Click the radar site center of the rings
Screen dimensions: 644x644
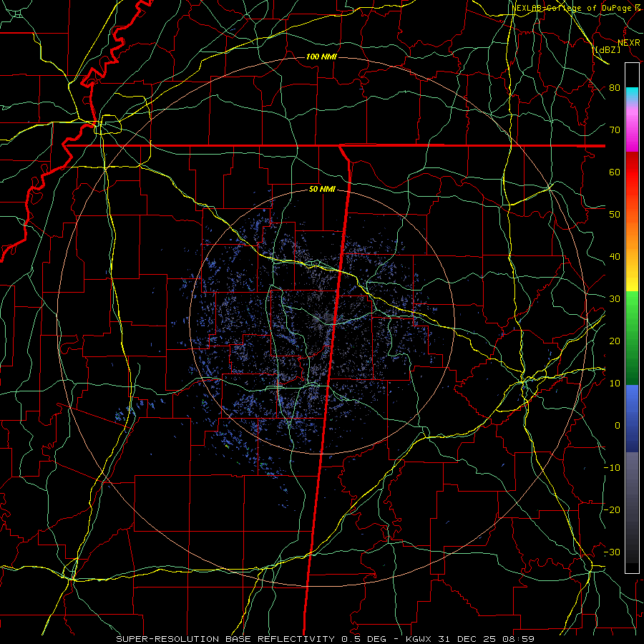coord(322,321)
